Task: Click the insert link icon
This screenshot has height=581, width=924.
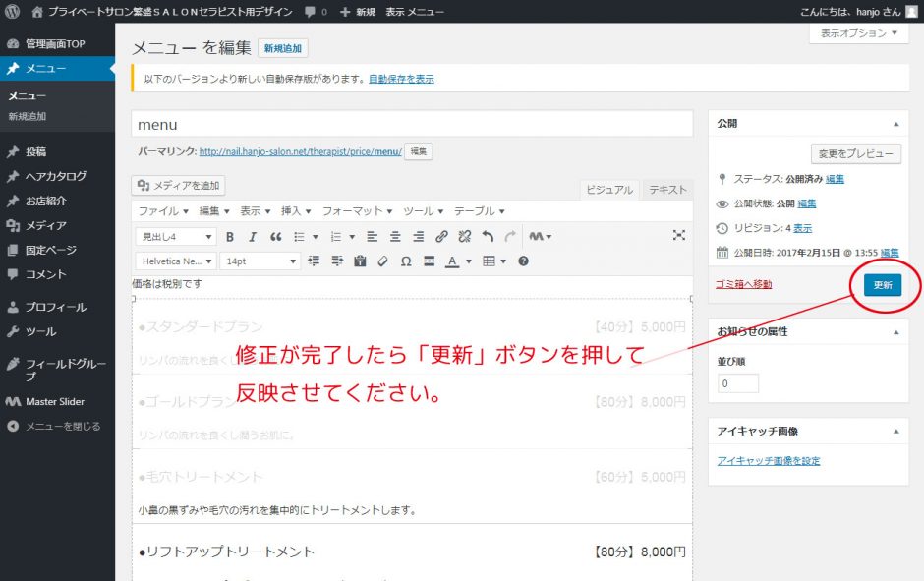Action: [x=441, y=237]
